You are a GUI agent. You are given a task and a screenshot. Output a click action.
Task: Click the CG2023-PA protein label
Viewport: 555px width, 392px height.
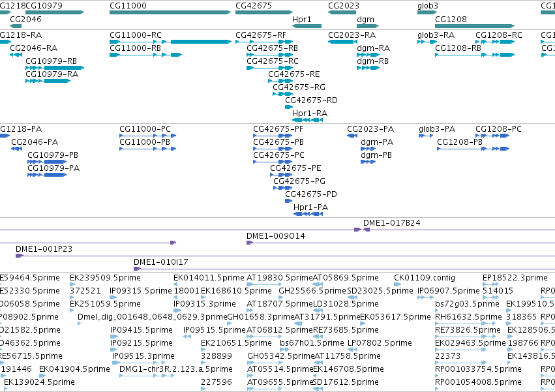point(370,129)
